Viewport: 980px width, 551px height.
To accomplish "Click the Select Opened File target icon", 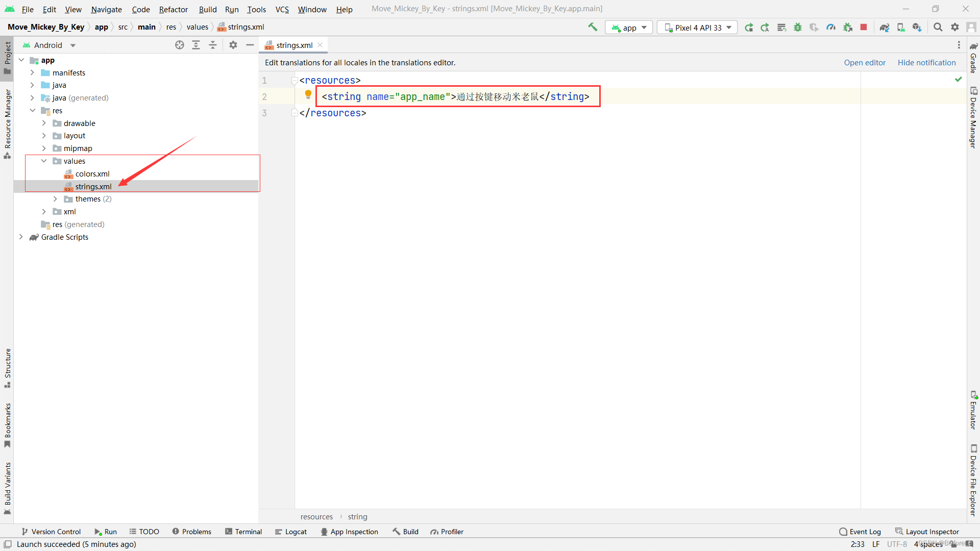I will (x=180, y=45).
